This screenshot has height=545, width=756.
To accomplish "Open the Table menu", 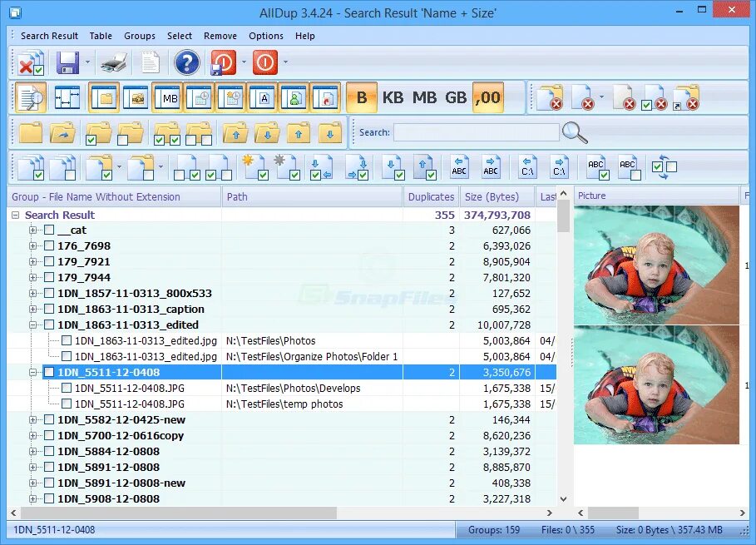I will point(101,36).
